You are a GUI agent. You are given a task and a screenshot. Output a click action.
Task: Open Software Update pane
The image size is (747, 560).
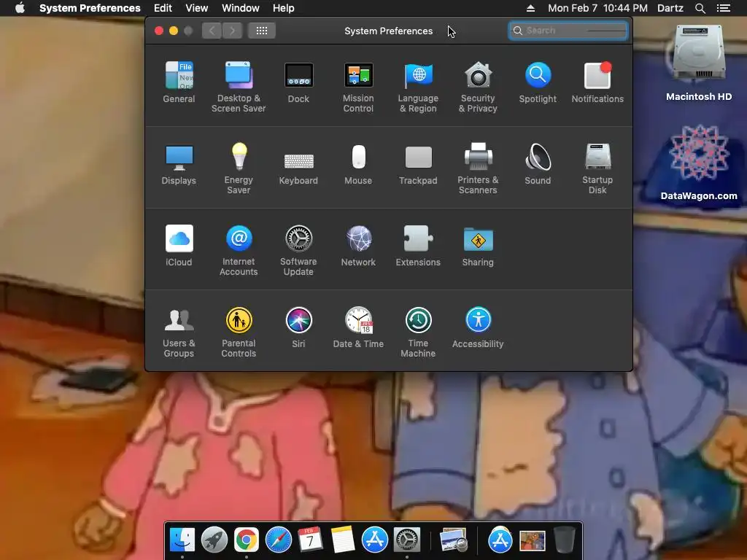pos(298,251)
